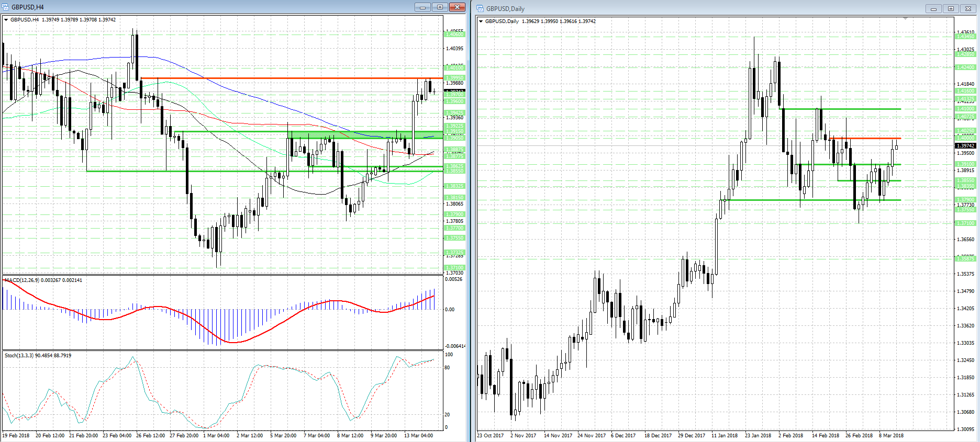Click the GBPUSD,Daily OHLC header text

540,21
